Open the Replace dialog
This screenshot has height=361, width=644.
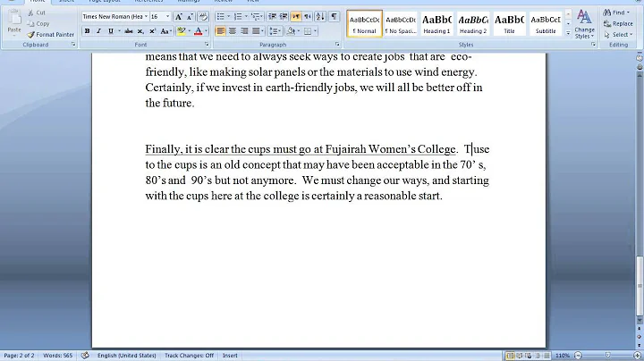point(618,24)
